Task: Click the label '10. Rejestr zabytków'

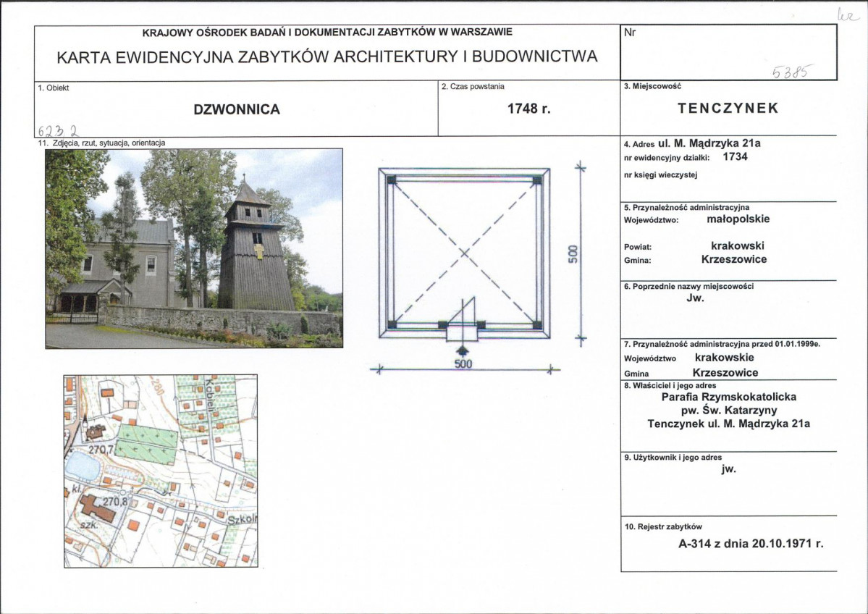Action: [x=663, y=526]
